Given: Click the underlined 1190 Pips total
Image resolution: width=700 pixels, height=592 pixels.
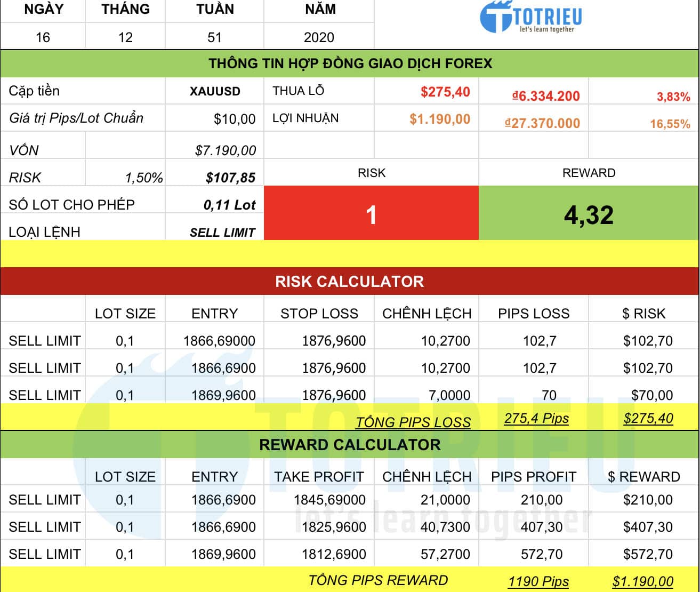Looking at the screenshot, I should 538,581.
